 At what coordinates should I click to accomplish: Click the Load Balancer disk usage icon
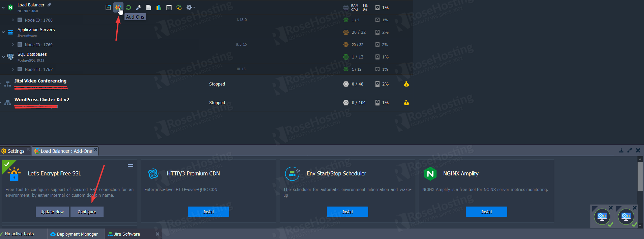pyautogui.click(x=377, y=7)
